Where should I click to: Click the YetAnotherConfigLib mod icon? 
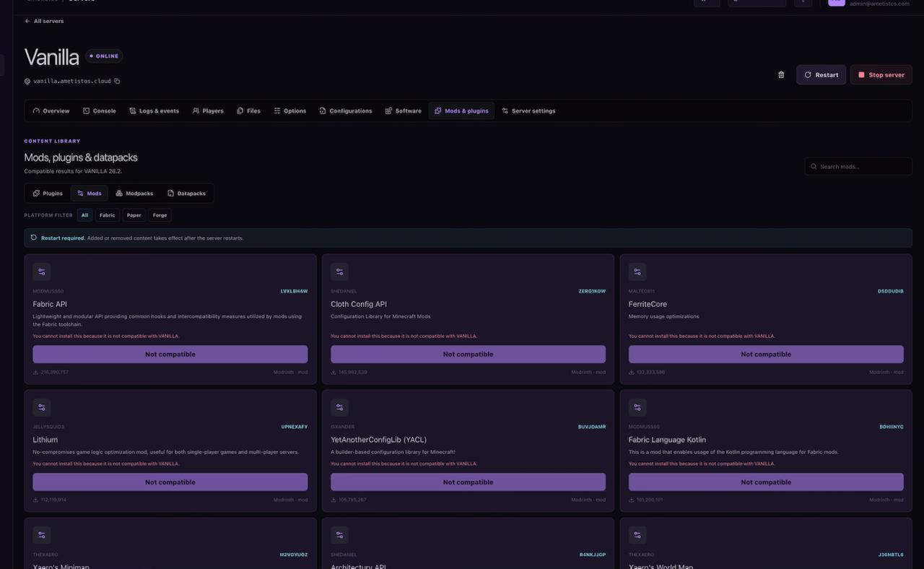coord(339,407)
